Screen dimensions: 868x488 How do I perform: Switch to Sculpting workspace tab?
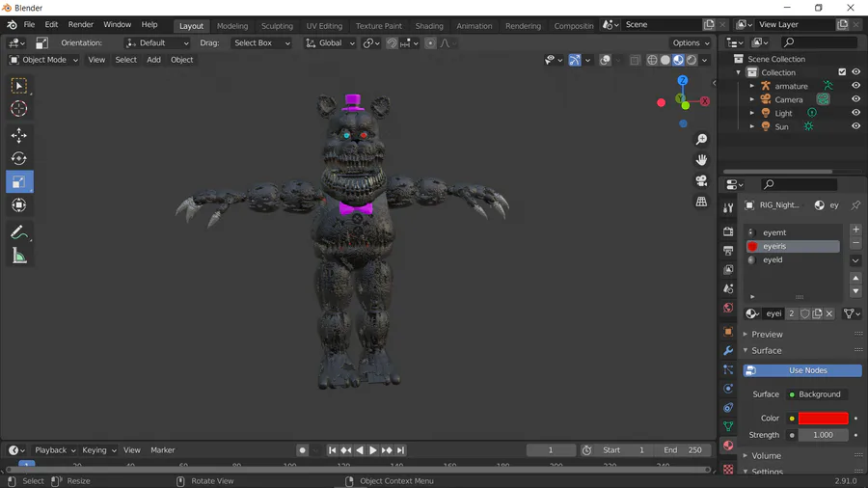277,26
